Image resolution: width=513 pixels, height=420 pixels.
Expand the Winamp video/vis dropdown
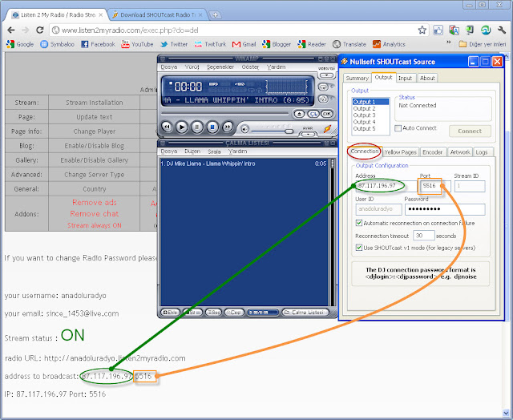[x=326, y=75]
